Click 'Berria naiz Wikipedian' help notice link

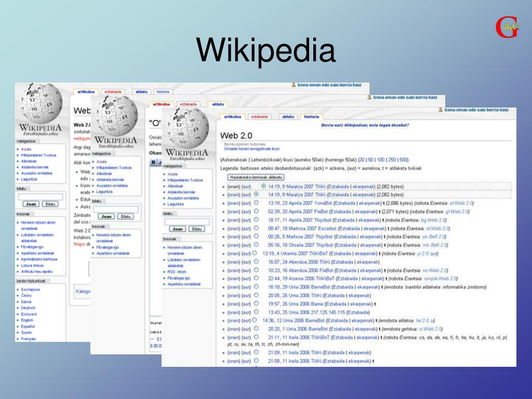pyautogui.click(x=365, y=125)
